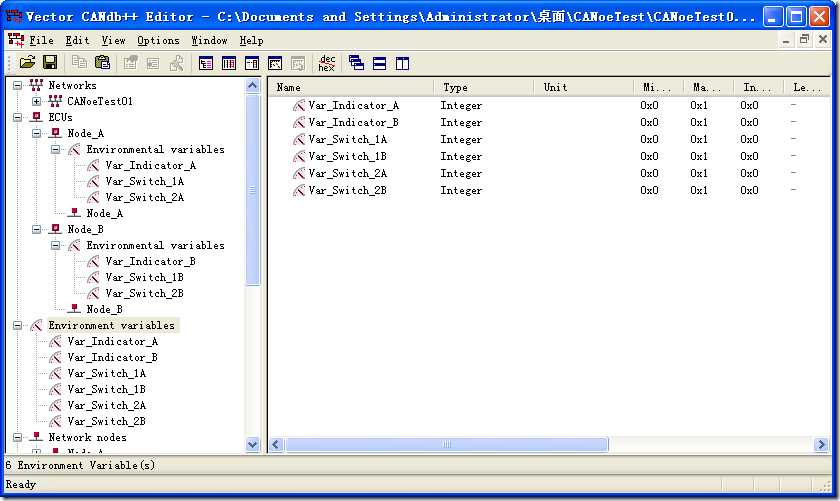Collapse the Node_B ECU branch

36,229
